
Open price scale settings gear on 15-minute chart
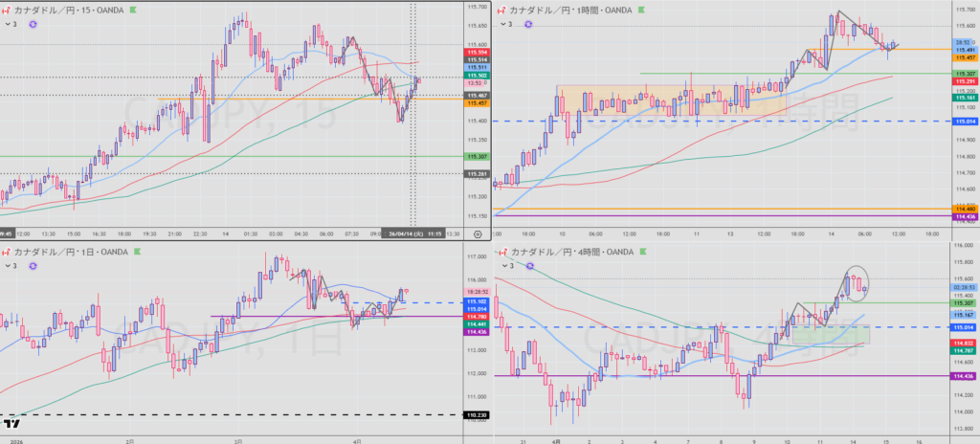click(x=477, y=233)
